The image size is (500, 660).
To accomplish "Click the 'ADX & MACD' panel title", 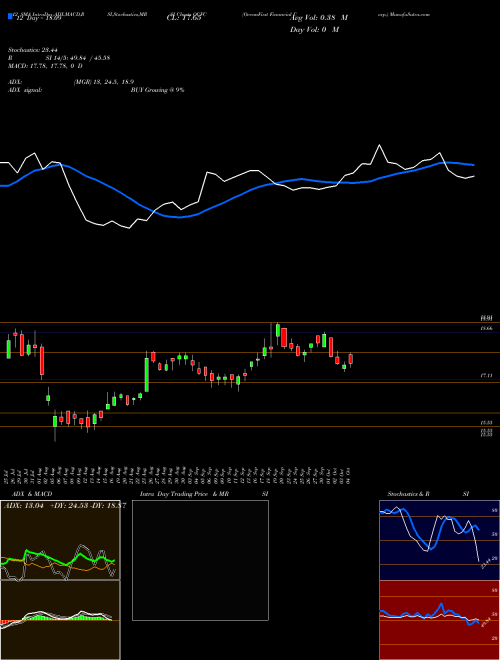I will click(32, 494).
